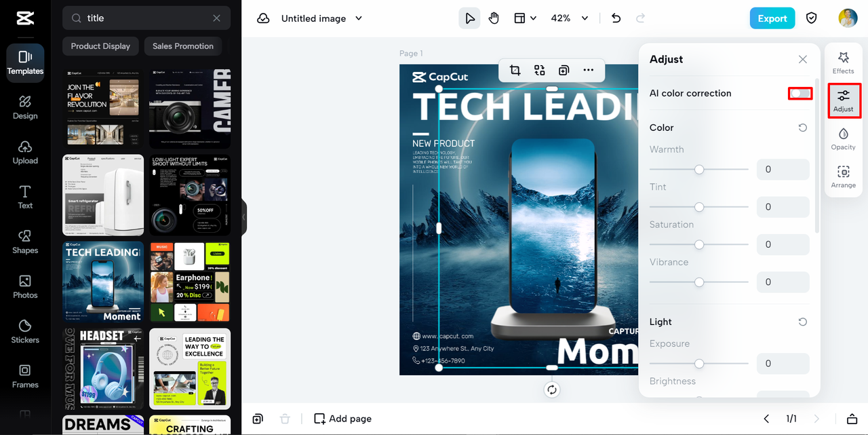Open the Upload sidebar tab
Viewport: 868px width, 435px height.
coord(25,153)
